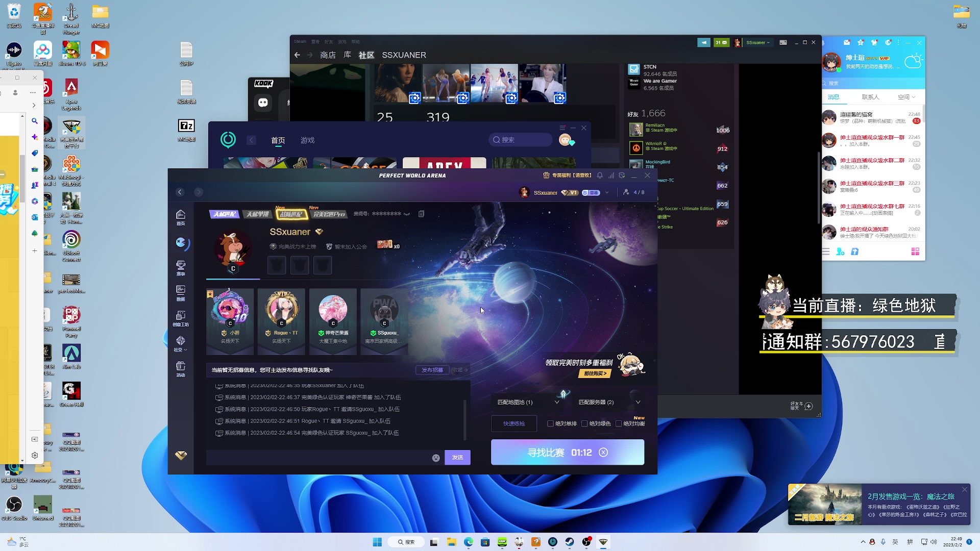This screenshot has width=980, height=551.
Task: Enable the 绝对绿色 checkbox
Action: tap(584, 423)
